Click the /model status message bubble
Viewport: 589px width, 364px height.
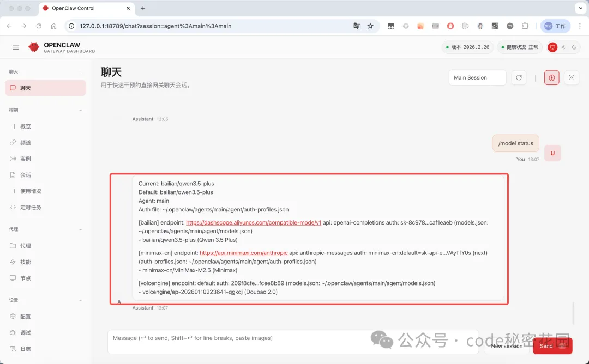515,143
